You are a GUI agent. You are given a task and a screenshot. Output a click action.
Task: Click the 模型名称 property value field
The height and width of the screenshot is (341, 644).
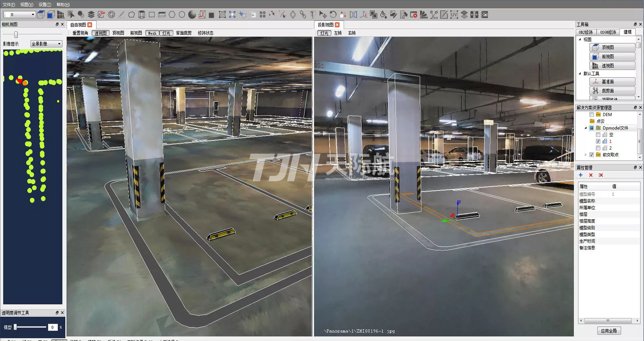tap(625, 201)
